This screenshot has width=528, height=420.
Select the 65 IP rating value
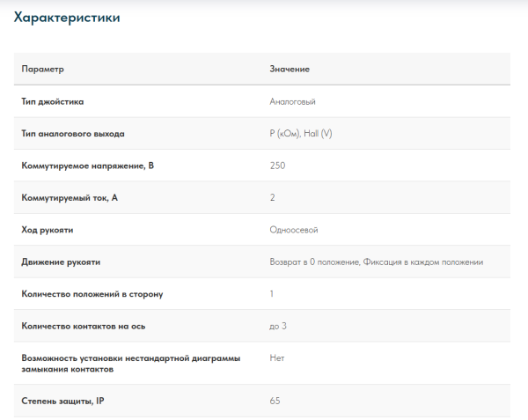tap(275, 402)
